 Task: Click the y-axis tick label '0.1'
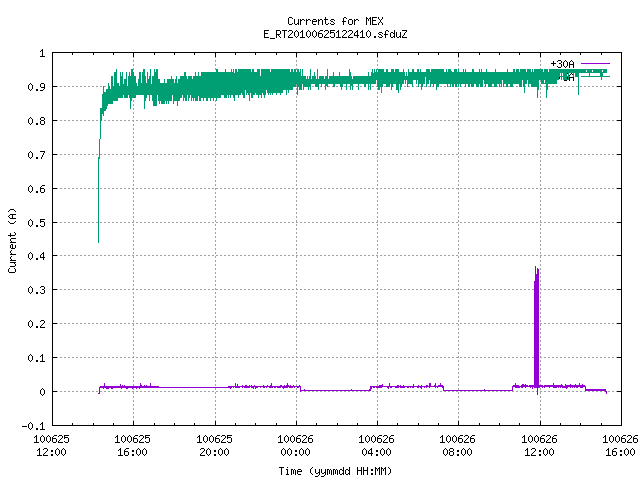[36, 358]
